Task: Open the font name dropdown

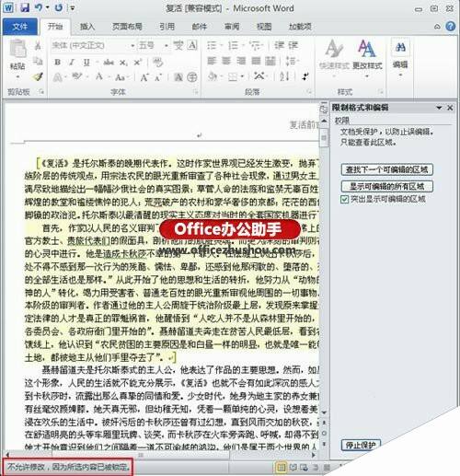Action: pyautogui.click(x=132, y=46)
